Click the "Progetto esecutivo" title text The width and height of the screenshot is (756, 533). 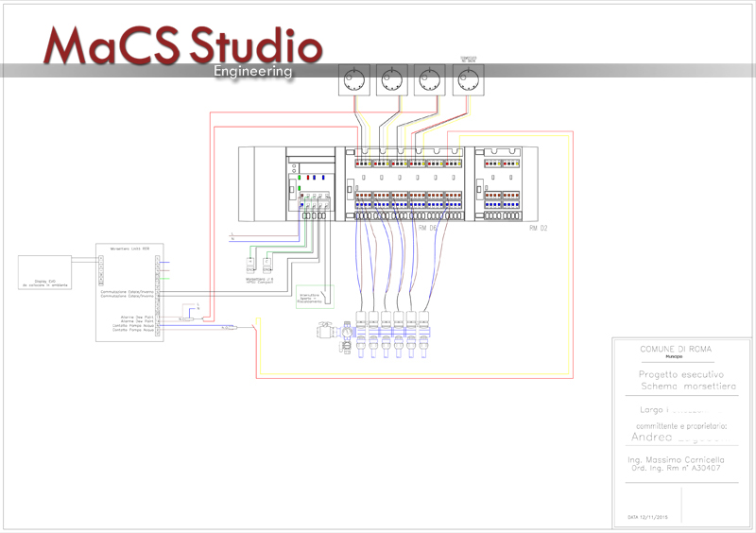[x=680, y=374]
